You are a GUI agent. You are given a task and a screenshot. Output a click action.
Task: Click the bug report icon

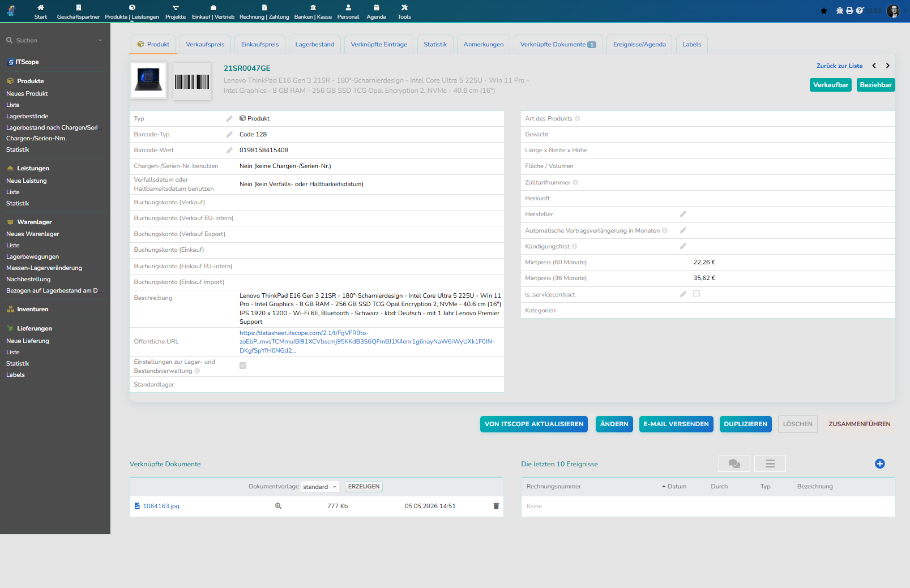tap(840, 11)
